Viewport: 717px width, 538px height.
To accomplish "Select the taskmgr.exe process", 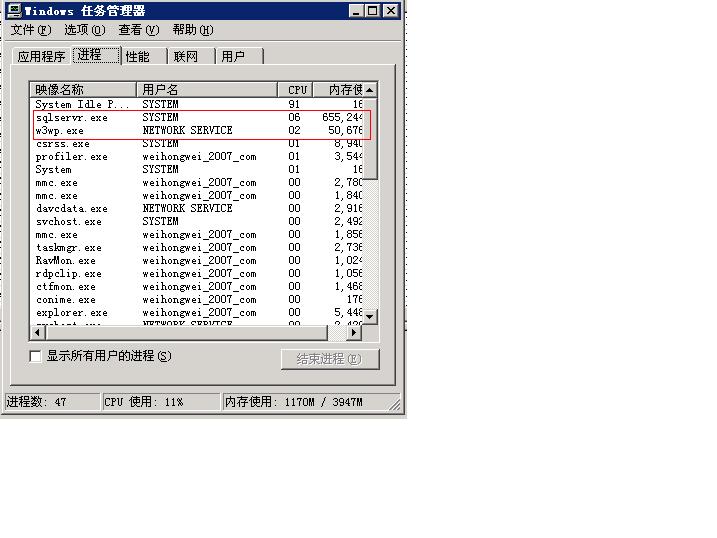I will [x=197, y=248].
